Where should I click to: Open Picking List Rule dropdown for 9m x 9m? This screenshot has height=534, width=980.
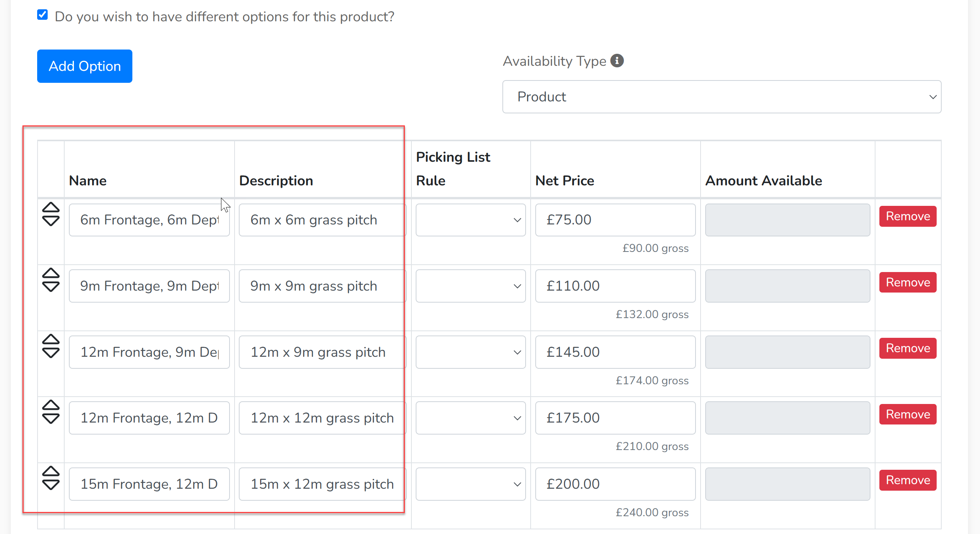(x=471, y=286)
